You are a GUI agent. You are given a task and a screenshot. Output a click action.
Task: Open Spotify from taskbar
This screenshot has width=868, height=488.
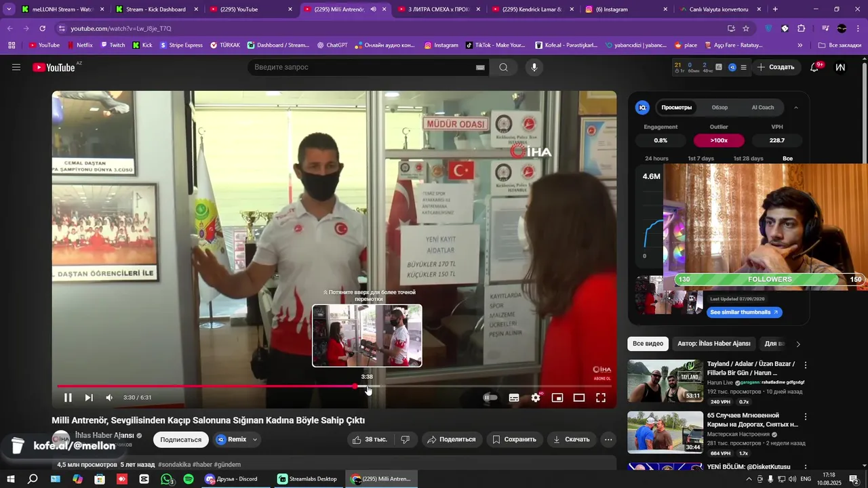(x=189, y=479)
